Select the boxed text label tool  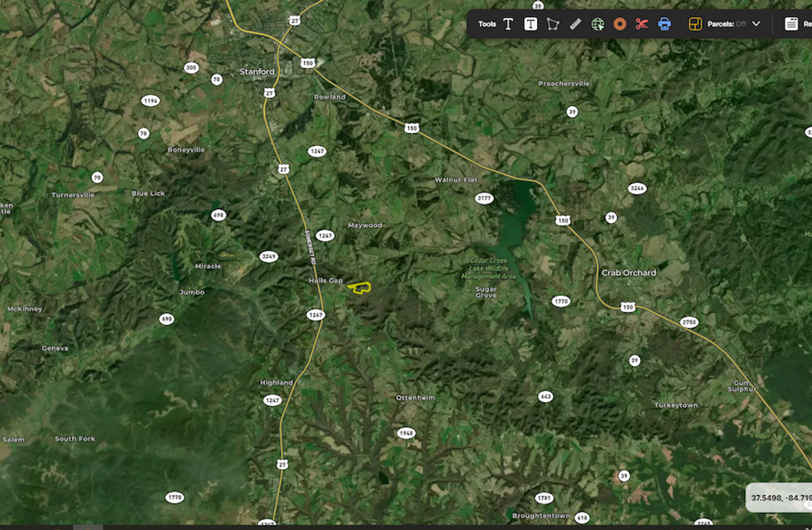coord(530,24)
